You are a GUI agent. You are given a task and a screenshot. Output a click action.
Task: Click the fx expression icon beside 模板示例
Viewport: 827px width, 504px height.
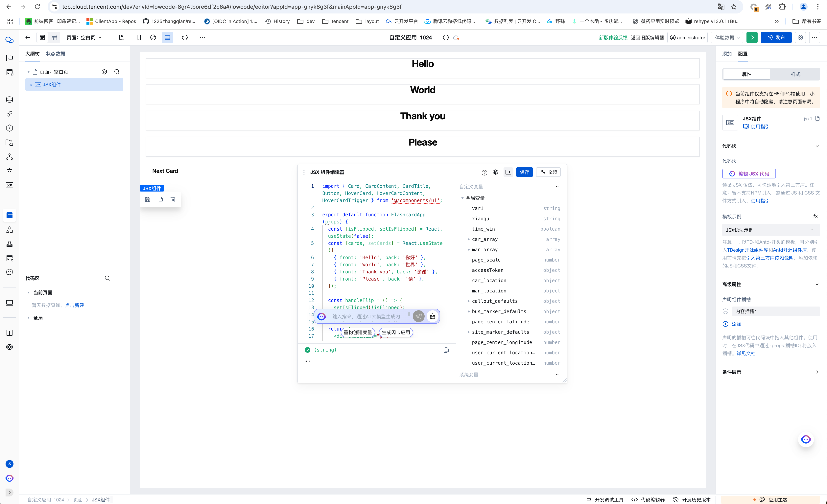click(x=815, y=216)
